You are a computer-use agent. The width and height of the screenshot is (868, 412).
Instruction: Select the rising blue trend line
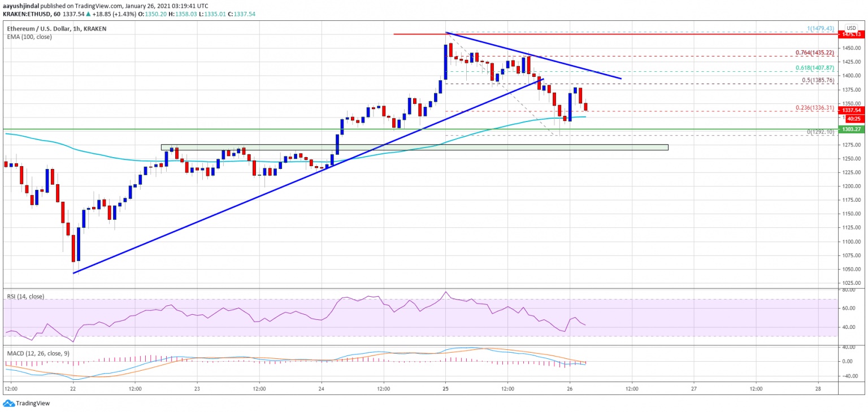tap(308, 176)
